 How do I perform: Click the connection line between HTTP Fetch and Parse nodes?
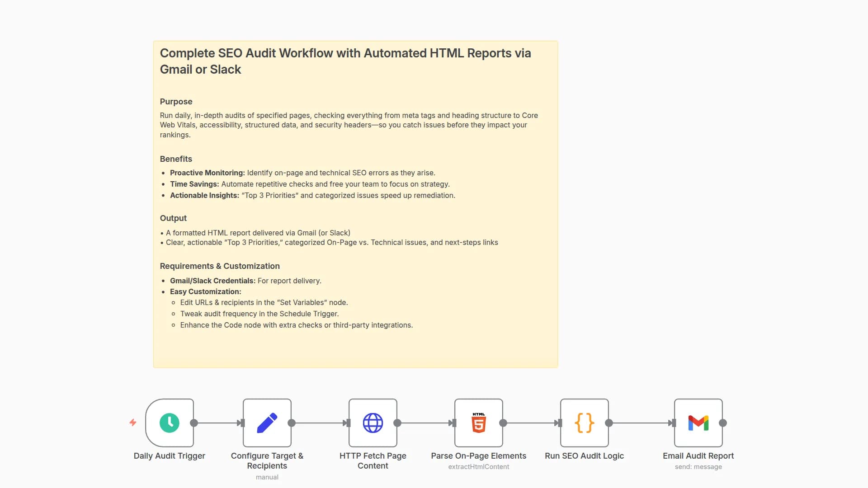[425, 423]
